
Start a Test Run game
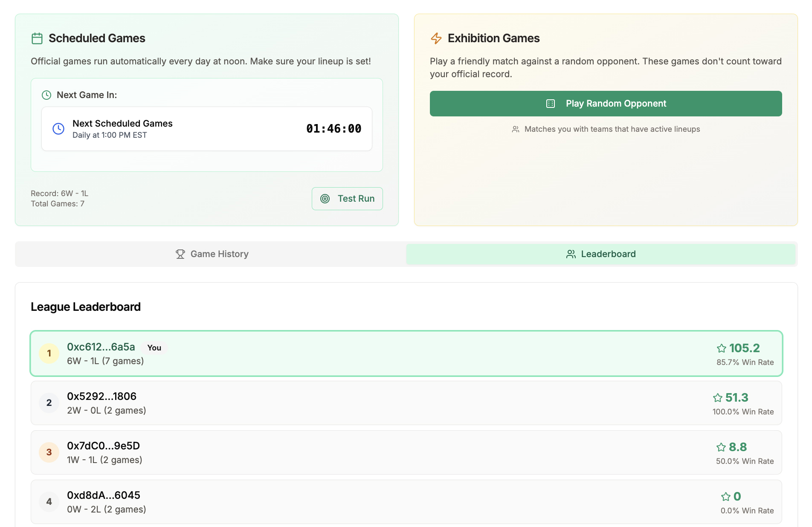347,199
